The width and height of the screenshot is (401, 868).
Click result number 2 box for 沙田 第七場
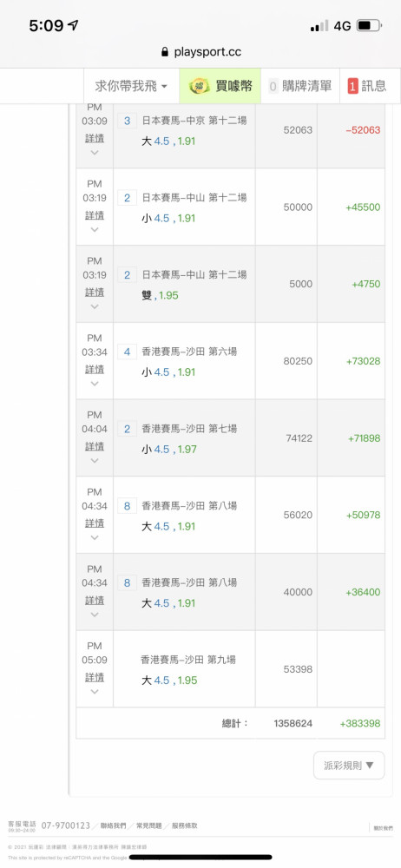pos(127,429)
